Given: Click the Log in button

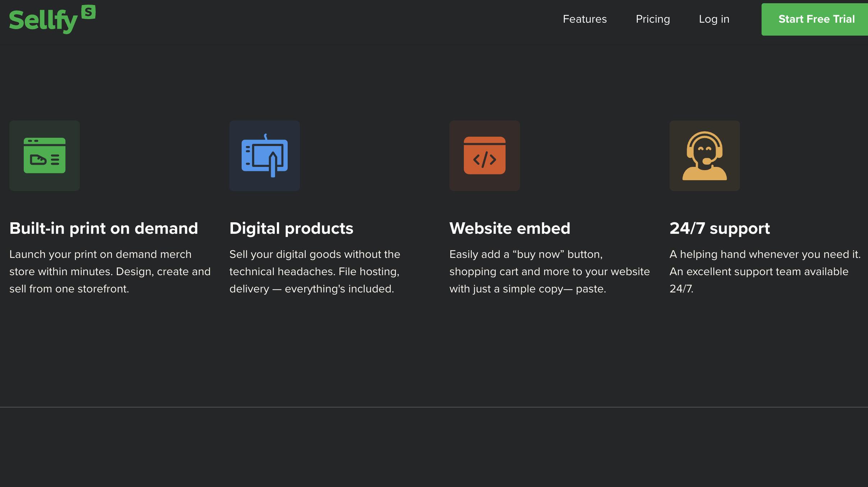Looking at the screenshot, I should coord(714,19).
